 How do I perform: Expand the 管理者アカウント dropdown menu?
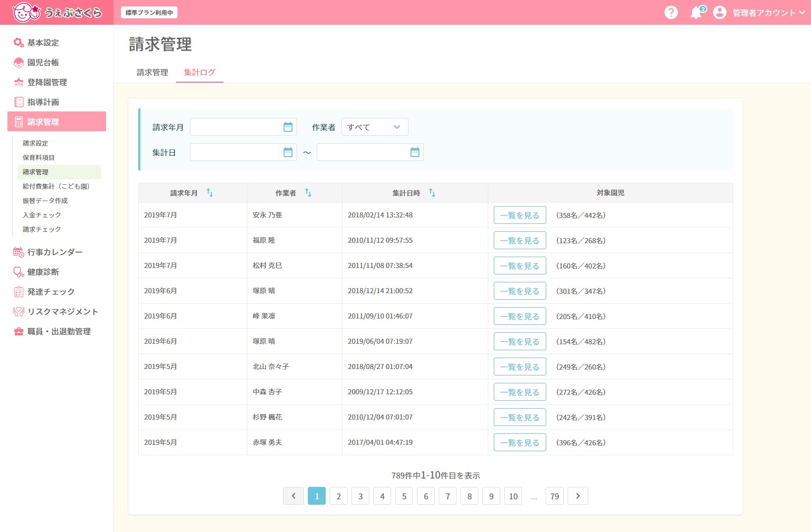(x=769, y=12)
